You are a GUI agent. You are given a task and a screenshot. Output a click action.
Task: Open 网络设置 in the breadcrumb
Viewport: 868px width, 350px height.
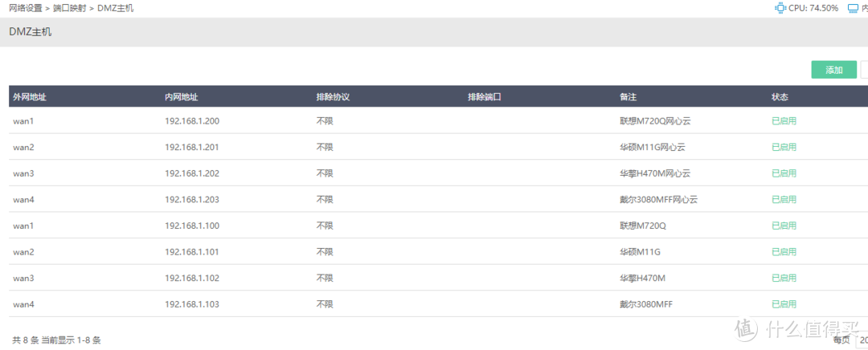26,9
